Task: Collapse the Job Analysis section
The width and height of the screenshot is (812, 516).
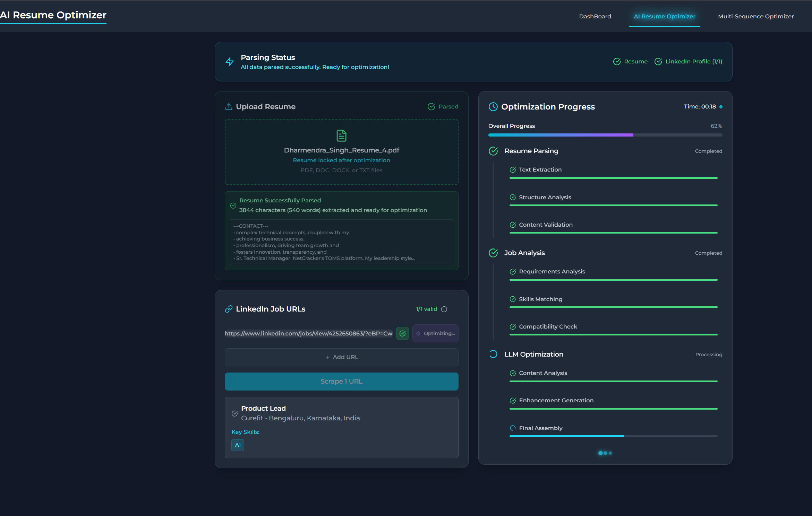Action: coord(524,253)
